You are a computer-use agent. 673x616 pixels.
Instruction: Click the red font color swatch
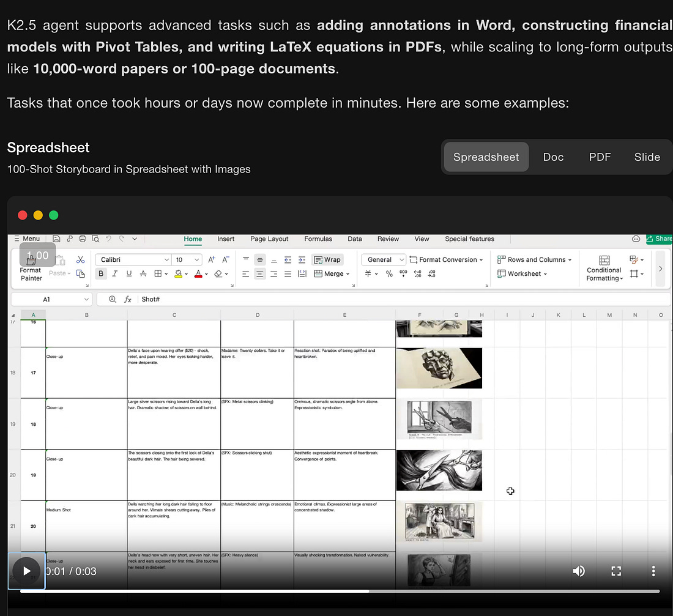[x=198, y=274]
